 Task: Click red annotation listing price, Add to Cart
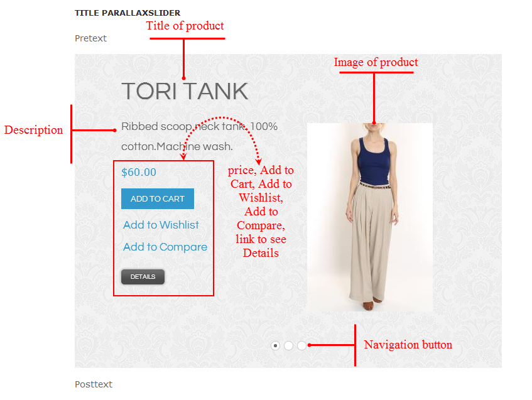(261, 212)
